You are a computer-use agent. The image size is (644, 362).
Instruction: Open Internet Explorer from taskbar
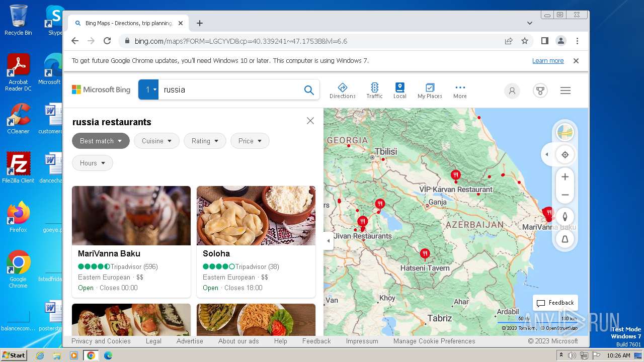40,355
